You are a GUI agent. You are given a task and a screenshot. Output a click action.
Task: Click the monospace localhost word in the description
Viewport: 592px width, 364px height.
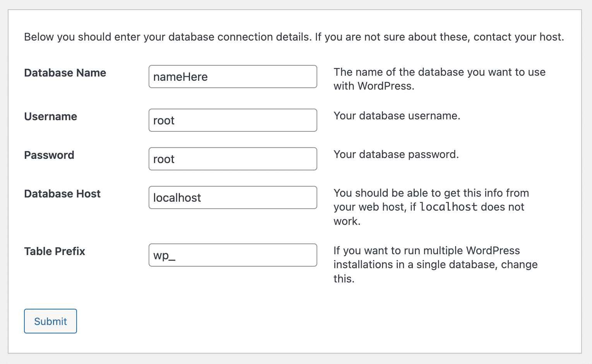pyautogui.click(x=448, y=207)
